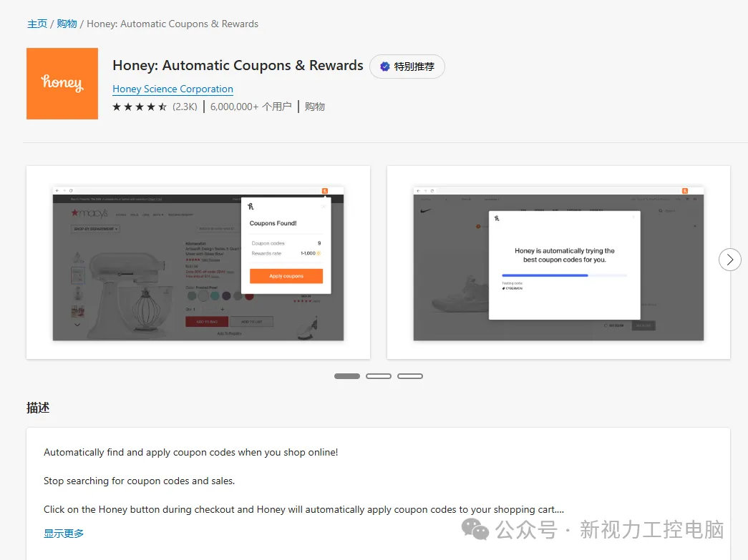This screenshot has width=748, height=560.
Task: Click the 6,000,000+ 个用户 user count text
Action: tap(251, 107)
